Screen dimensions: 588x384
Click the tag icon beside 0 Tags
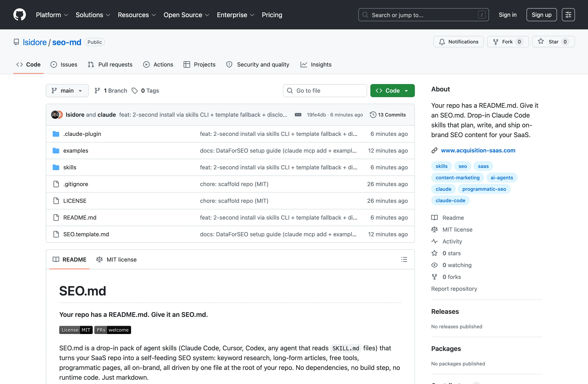coord(135,91)
